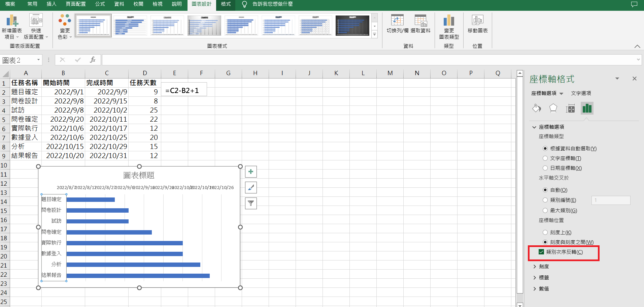Click the chart title 圖表標題

(x=139, y=175)
